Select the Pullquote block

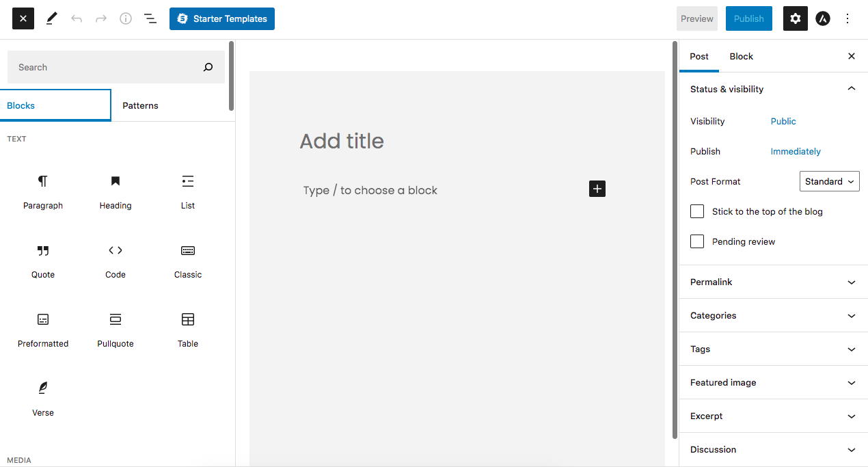(x=115, y=330)
